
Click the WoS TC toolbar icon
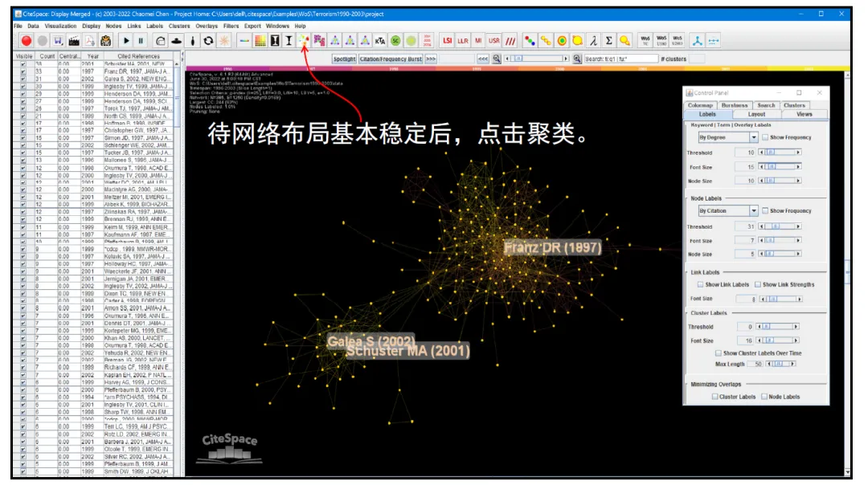pyautogui.click(x=645, y=40)
